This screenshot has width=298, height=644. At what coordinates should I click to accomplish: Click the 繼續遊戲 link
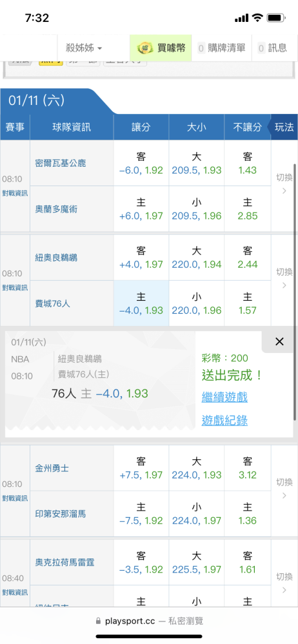click(224, 397)
